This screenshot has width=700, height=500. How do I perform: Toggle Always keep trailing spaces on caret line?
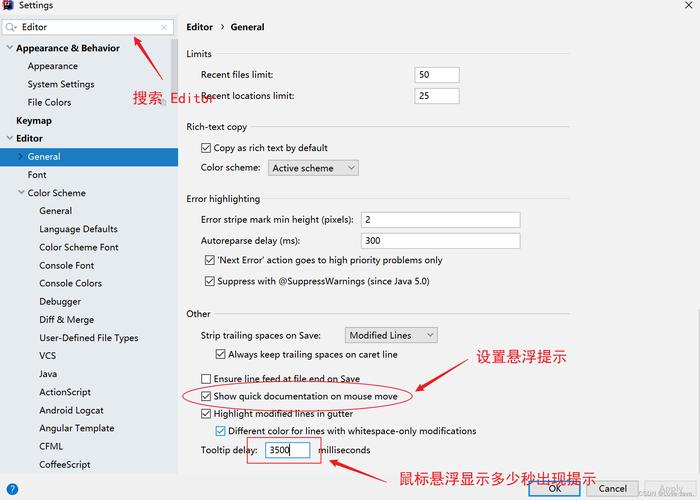(220, 354)
